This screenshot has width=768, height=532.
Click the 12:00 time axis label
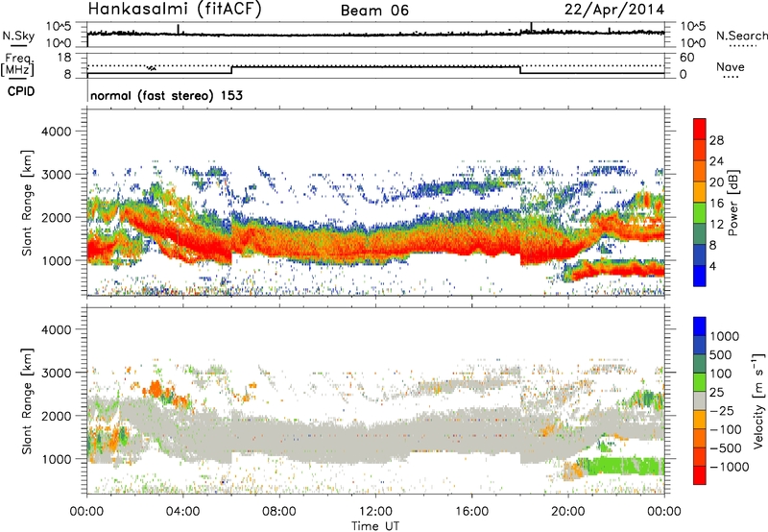click(375, 512)
